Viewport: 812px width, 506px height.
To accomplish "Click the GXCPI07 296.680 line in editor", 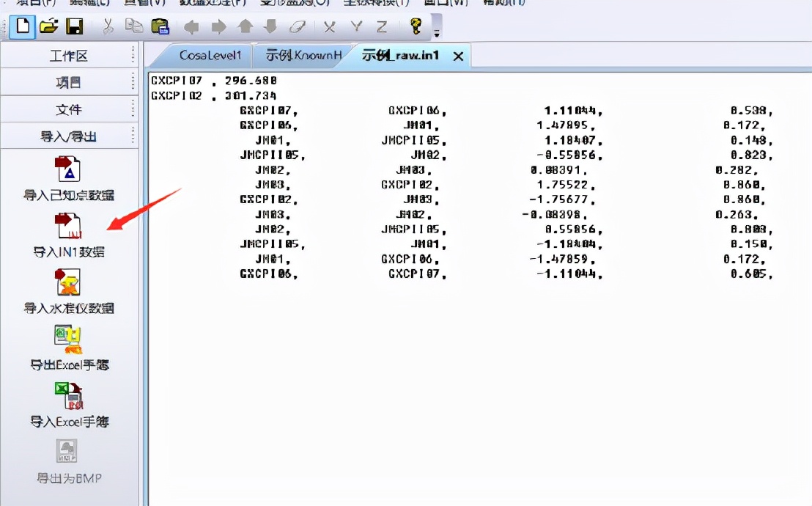I will pos(214,80).
